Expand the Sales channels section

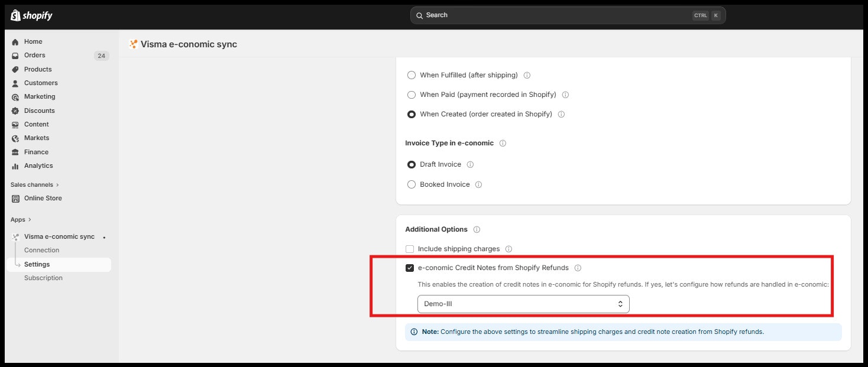(35, 185)
